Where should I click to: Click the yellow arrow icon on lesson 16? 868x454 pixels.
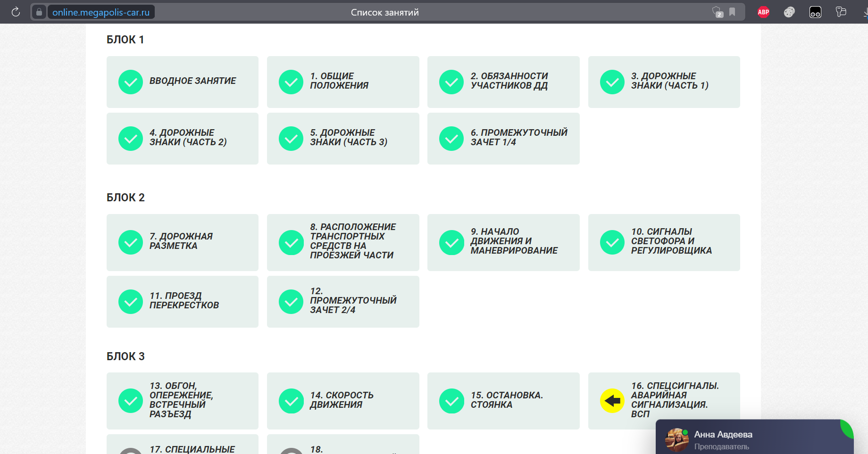(x=612, y=401)
